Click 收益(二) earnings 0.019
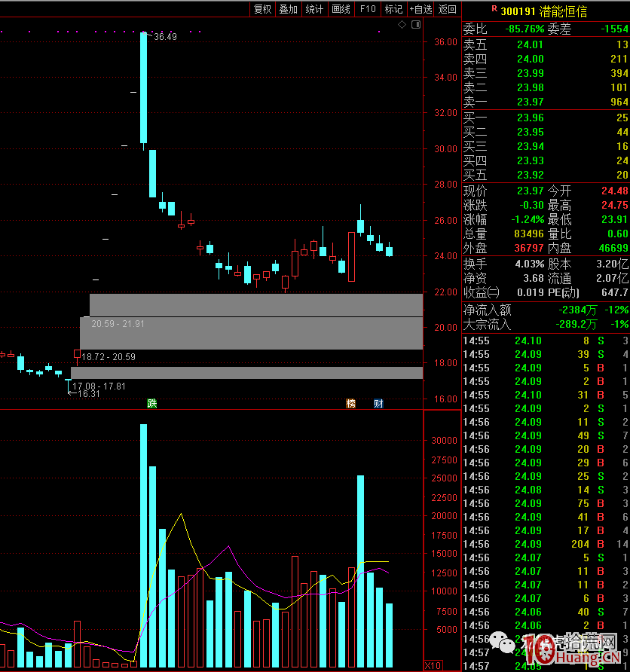 (x=531, y=293)
